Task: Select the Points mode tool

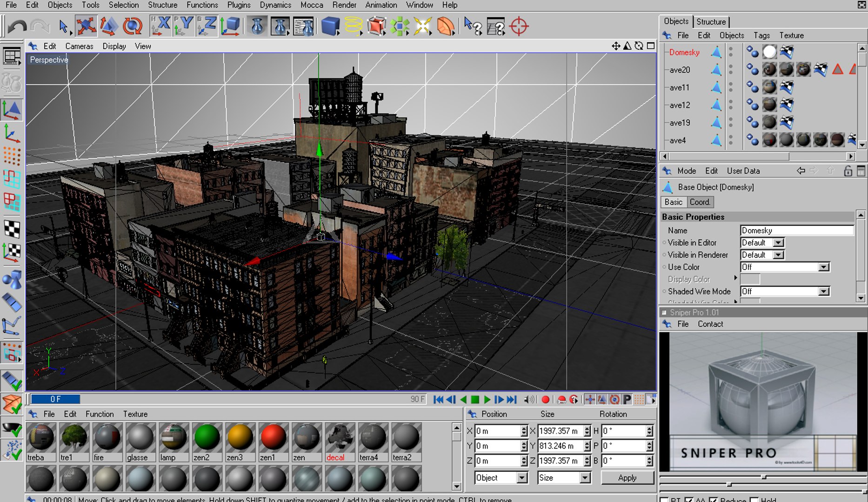Action: coord(12,155)
